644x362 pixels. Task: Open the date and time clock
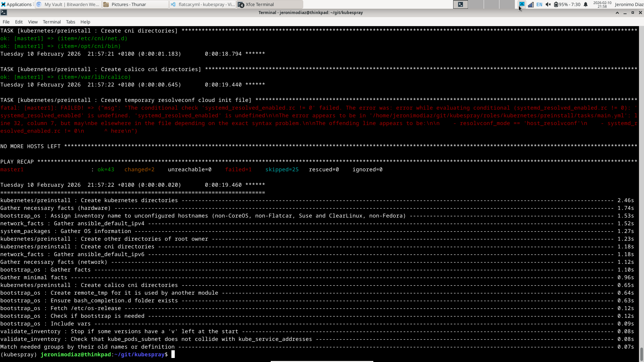tap(602, 4)
